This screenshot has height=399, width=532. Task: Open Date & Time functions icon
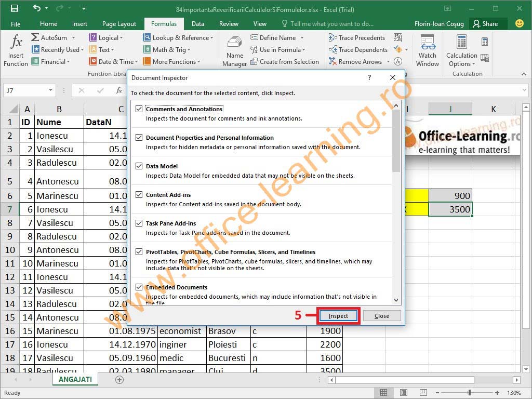92,61
